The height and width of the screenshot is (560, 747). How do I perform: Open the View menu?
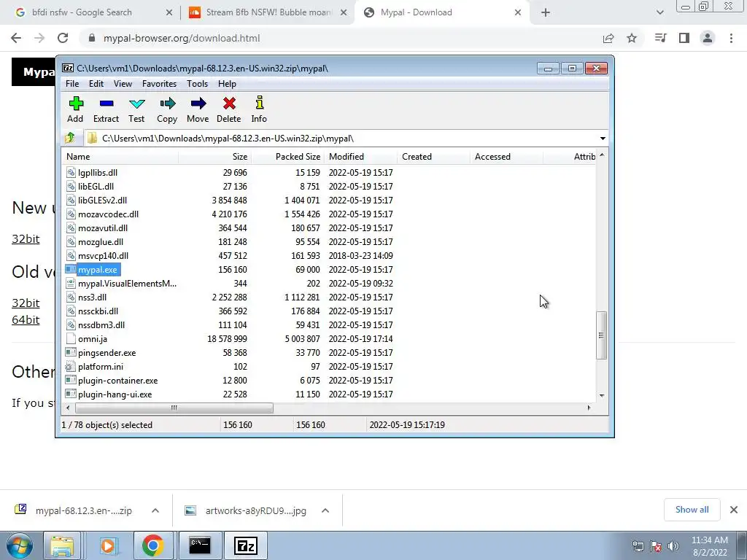click(x=123, y=84)
